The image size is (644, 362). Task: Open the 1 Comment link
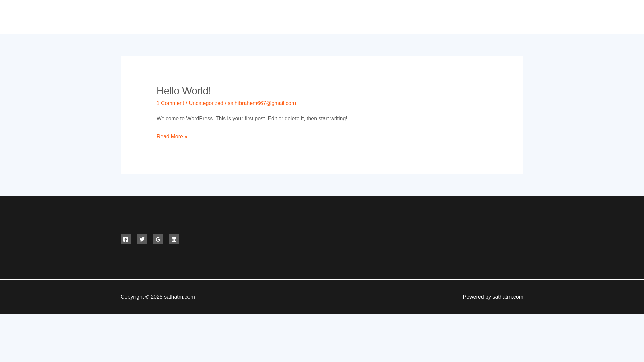(170, 103)
